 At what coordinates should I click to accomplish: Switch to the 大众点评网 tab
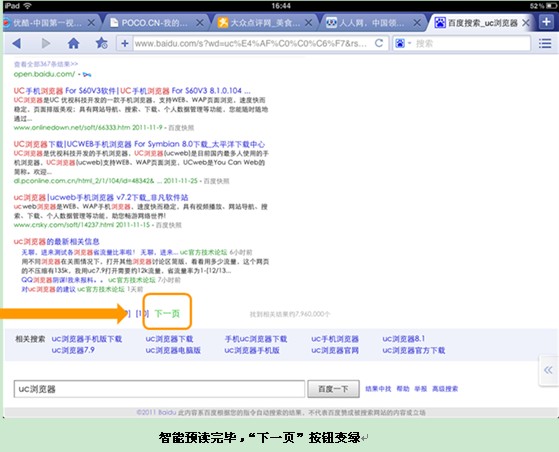[x=265, y=23]
